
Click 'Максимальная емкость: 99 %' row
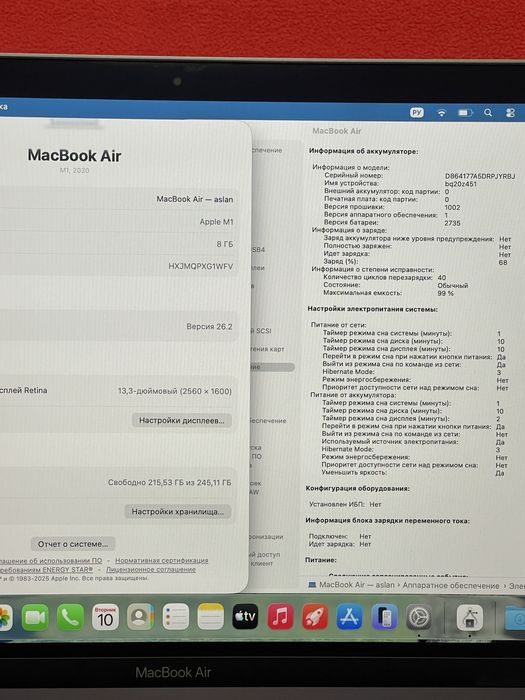[388, 293]
